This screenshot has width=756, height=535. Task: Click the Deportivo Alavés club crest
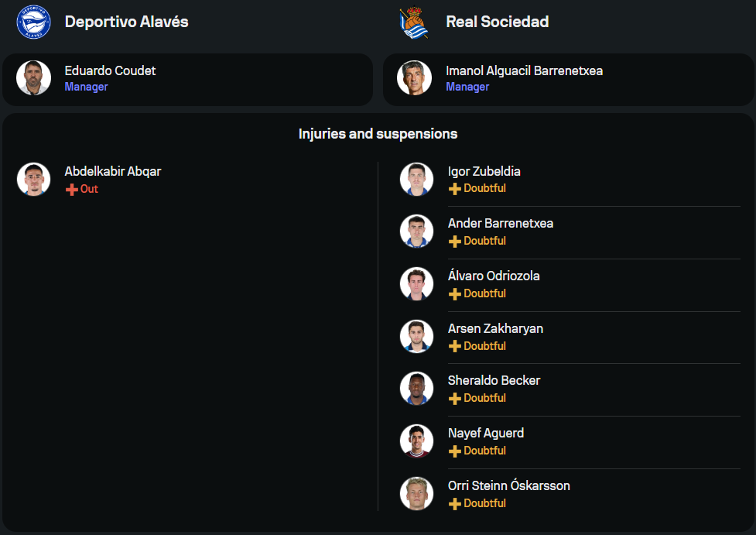coord(33,22)
